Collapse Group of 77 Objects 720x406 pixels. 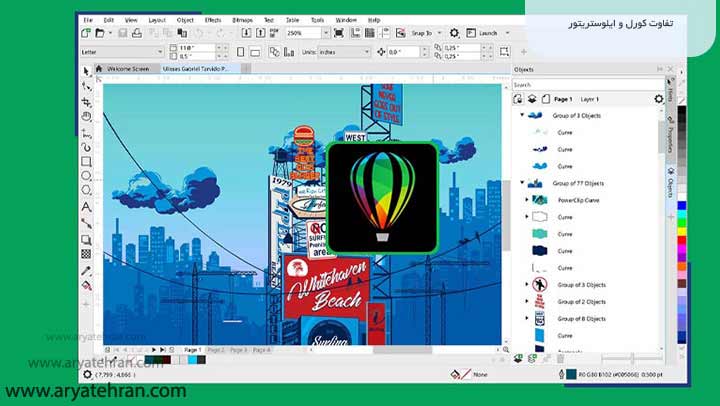tap(522, 183)
